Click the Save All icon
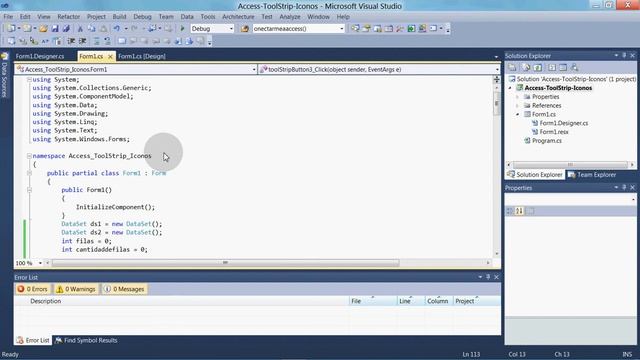 click(66, 29)
